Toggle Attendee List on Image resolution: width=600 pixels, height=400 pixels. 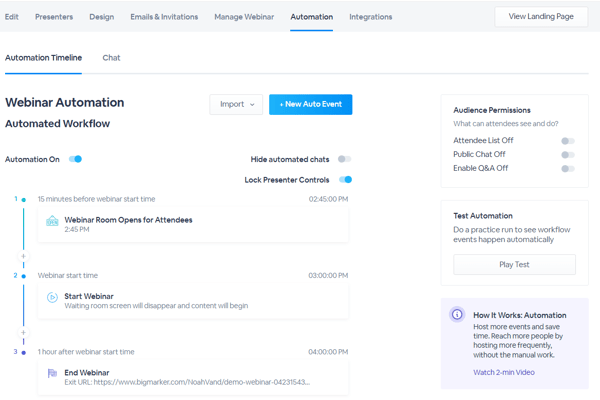[x=568, y=141]
